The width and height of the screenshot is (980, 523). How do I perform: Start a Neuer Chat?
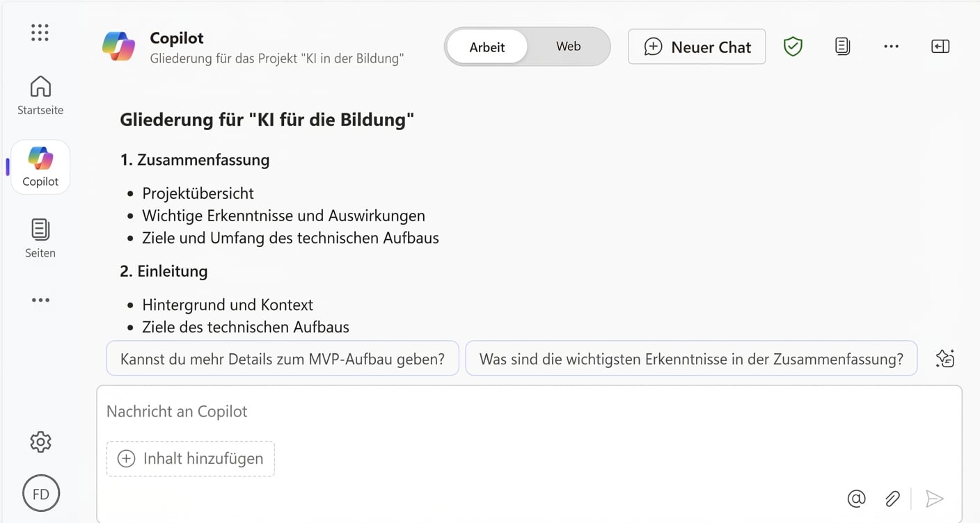[696, 46]
